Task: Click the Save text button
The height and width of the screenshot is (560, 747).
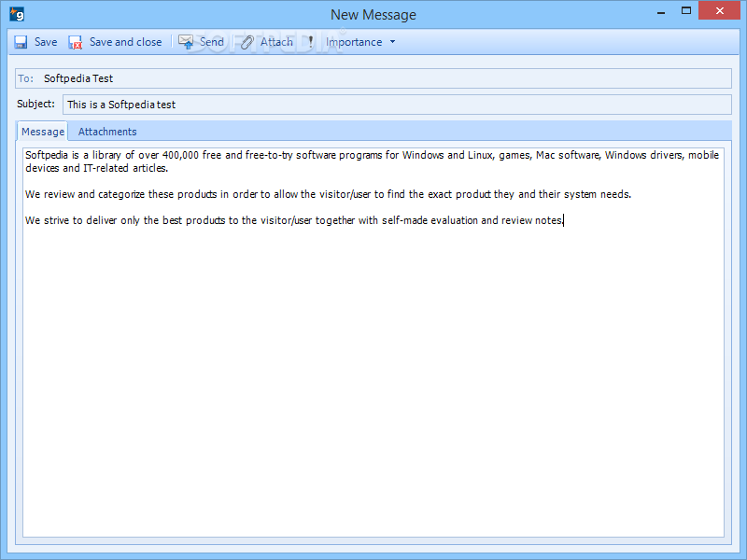Action: (46, 42)
